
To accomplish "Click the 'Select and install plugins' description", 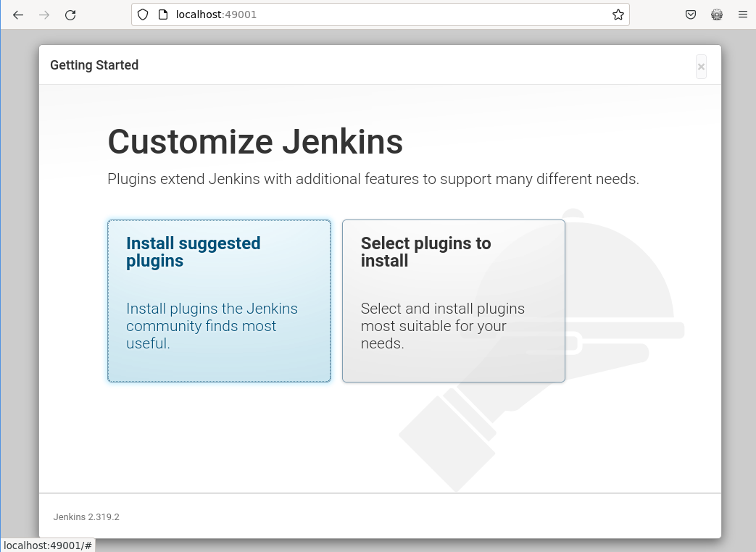I will pos(442,326).
